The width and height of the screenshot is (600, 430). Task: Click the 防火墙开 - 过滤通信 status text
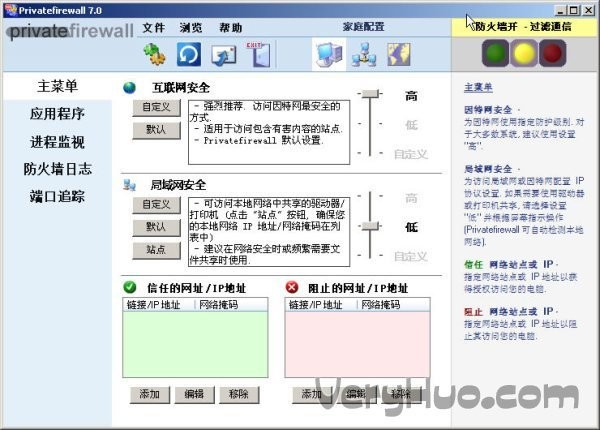(x=523, y=26)
